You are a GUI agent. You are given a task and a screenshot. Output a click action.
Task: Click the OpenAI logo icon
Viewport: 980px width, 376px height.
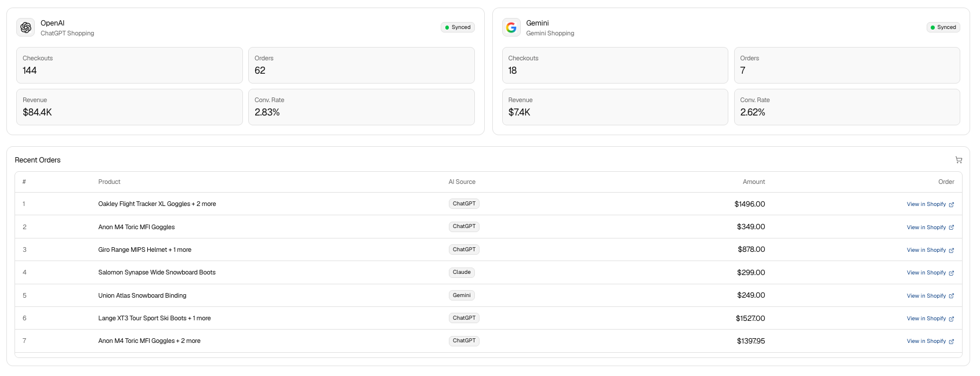[x=26, y=27]
